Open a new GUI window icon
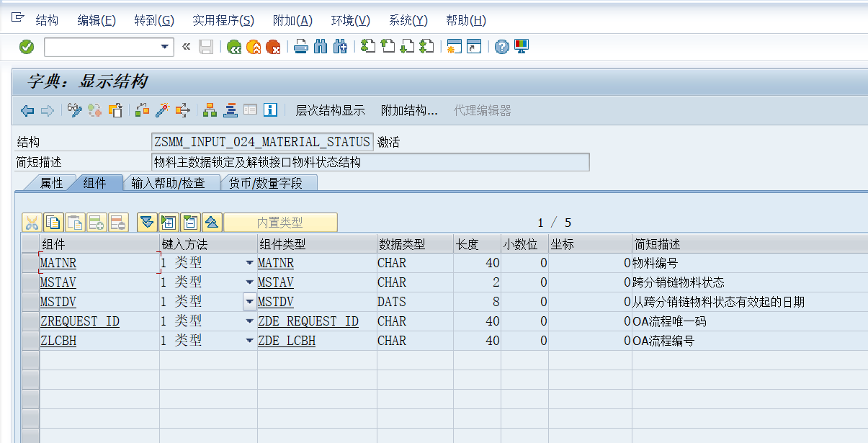 455,47
